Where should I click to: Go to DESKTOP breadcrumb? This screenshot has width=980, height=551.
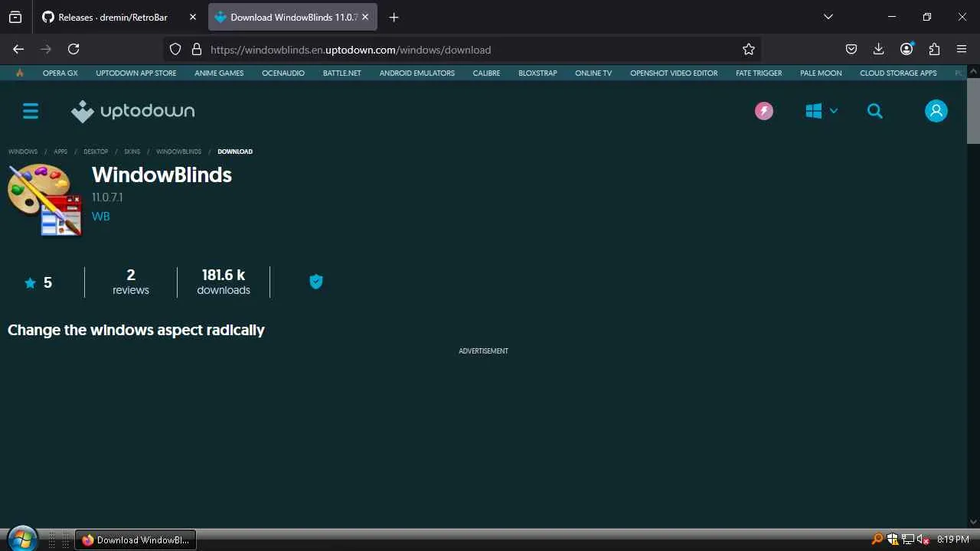[96, 152]
